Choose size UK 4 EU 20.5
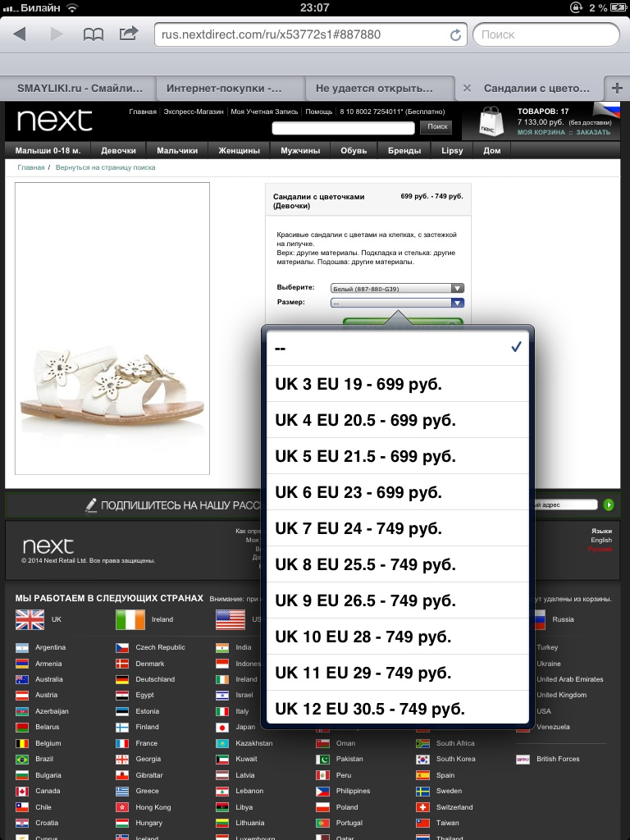The width and height of the screenshot is (630, 840). pos(398,420)
